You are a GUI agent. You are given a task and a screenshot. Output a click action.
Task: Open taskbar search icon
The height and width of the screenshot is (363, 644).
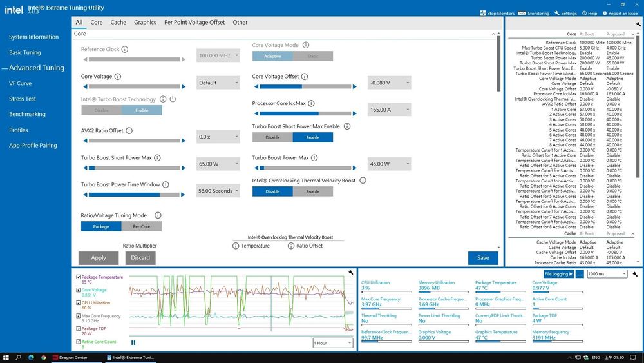click(x=18, y=358)
